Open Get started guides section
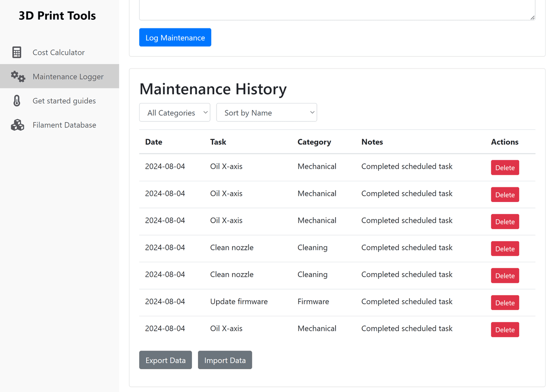 64,101
